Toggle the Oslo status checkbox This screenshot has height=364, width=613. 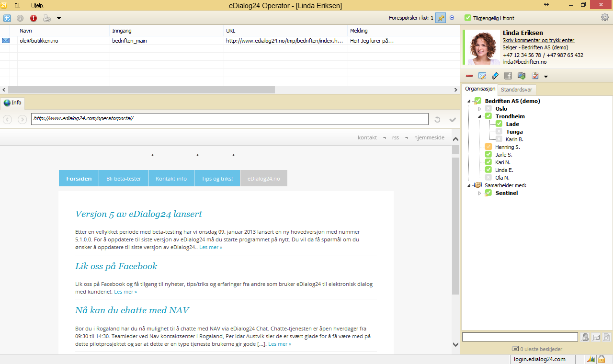click(x=488, y=109)
